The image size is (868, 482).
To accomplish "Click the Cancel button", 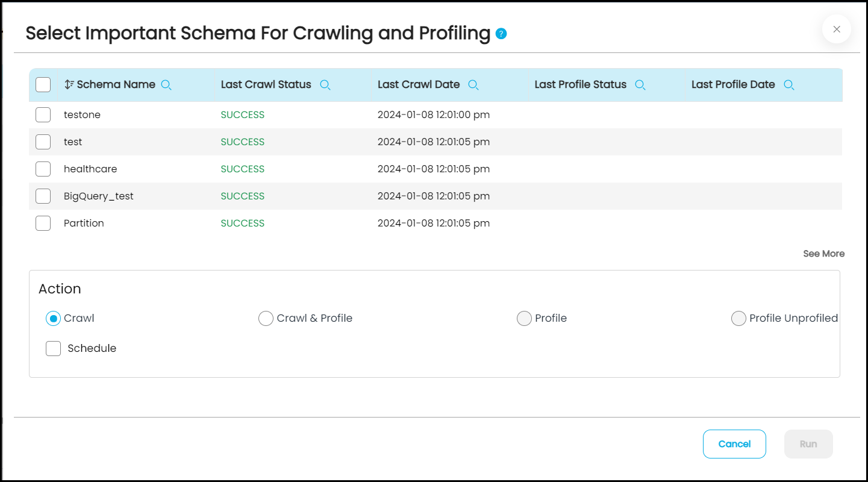I will tap(734, 444).
